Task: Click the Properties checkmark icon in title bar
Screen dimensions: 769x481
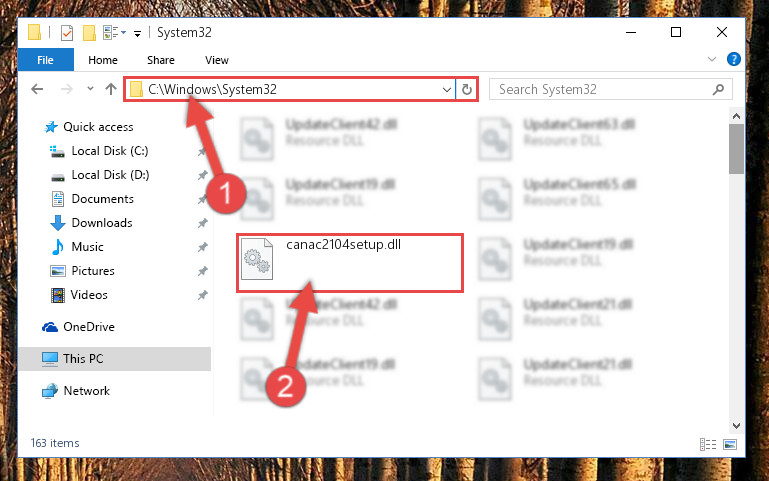Action: tap(67, 33)
